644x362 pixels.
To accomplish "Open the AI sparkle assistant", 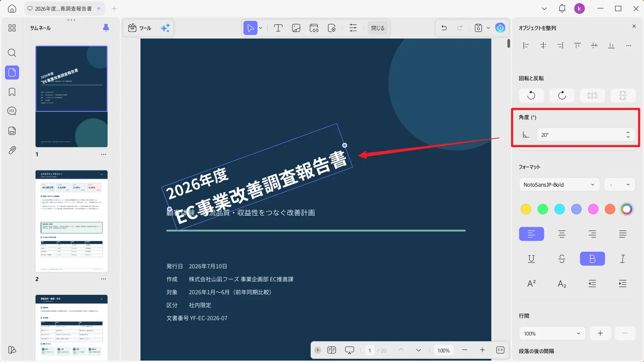I will click(x=165, y=28).
